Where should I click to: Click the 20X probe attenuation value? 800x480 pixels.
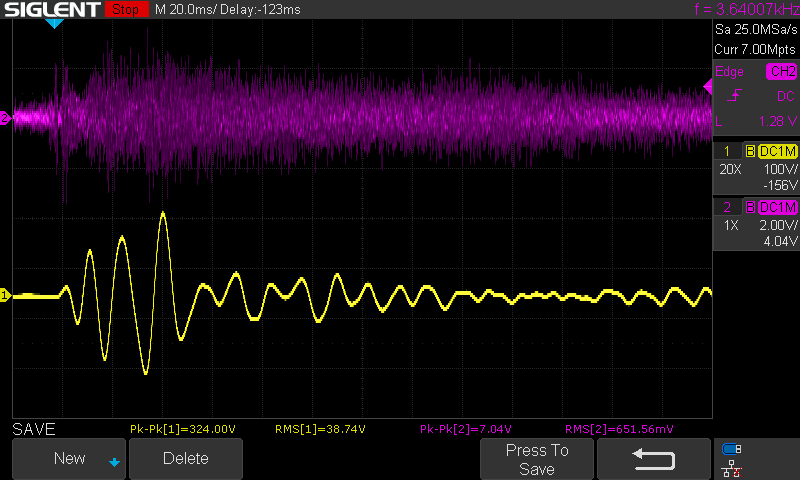click(x=730, y=169)
